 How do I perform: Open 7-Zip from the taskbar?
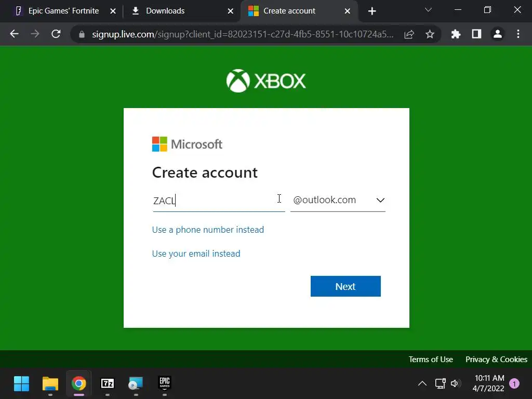pyautogui.click(x=108, y=384)
